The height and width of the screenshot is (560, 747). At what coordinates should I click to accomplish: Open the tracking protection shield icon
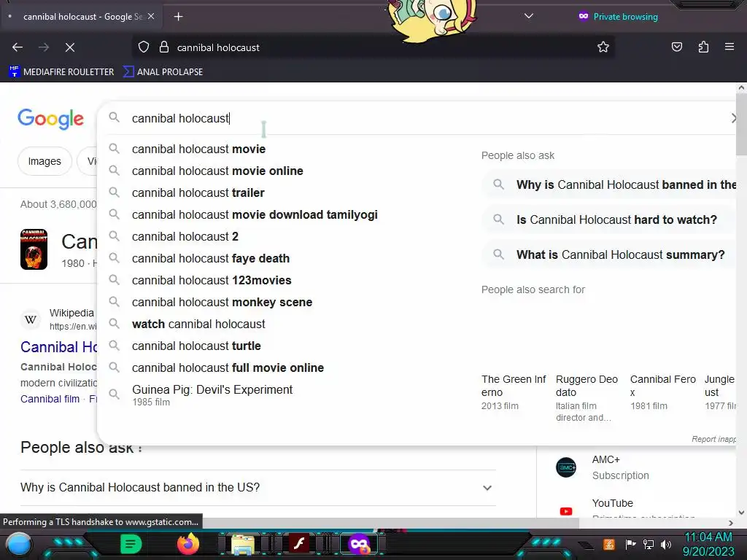144,47
